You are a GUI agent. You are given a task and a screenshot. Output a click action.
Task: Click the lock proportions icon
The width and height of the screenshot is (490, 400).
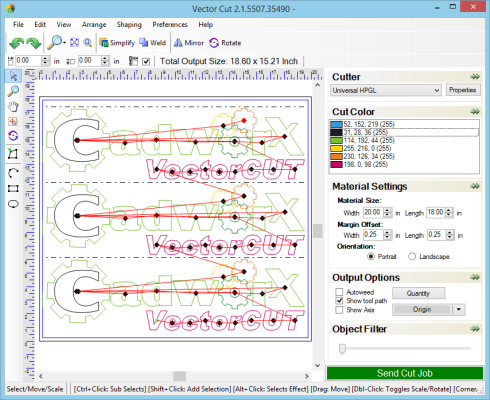pyautogui.click(x=133, y=61)
